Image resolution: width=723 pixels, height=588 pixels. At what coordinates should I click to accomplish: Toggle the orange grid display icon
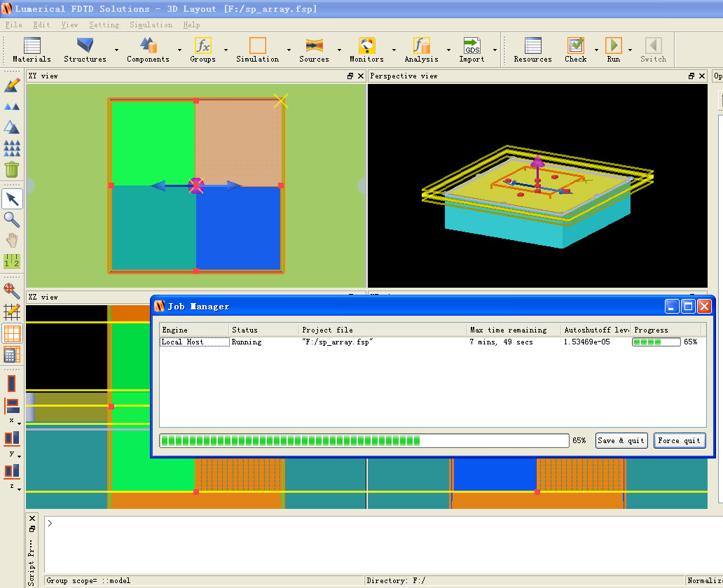[x=12, y=333]
